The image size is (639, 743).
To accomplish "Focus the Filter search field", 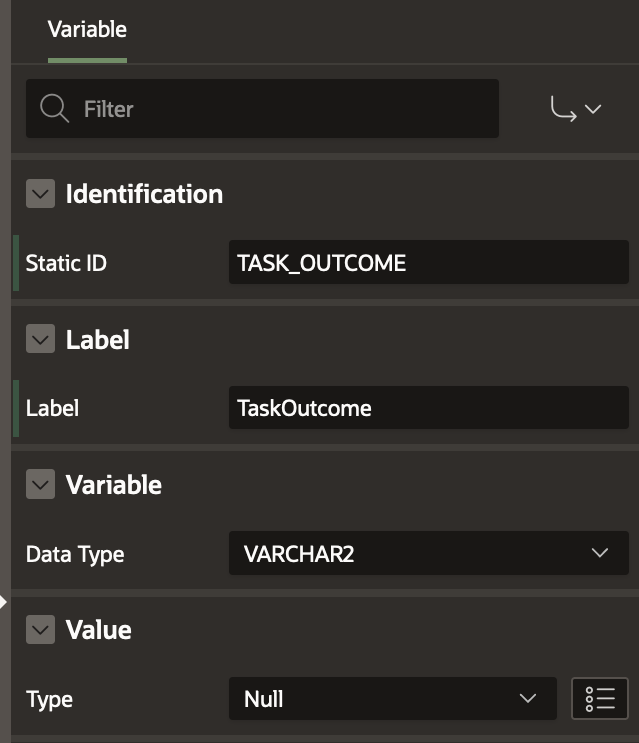I will click(280, 108).
